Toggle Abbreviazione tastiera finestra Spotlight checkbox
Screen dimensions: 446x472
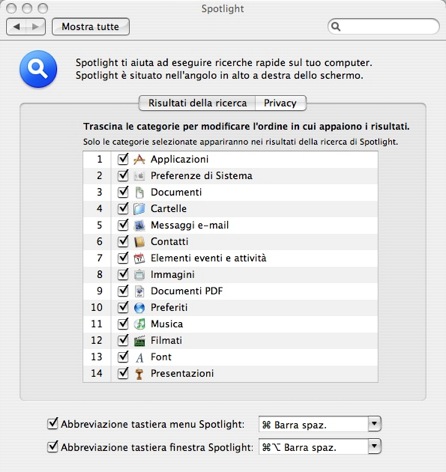[x=53, y=447]
